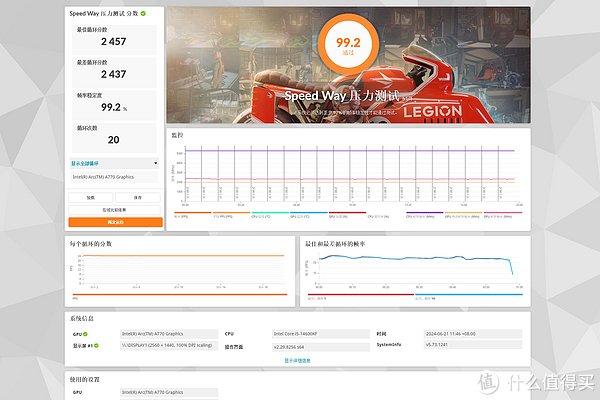Click the orange run-again button in the score panel

pos(115,222)
